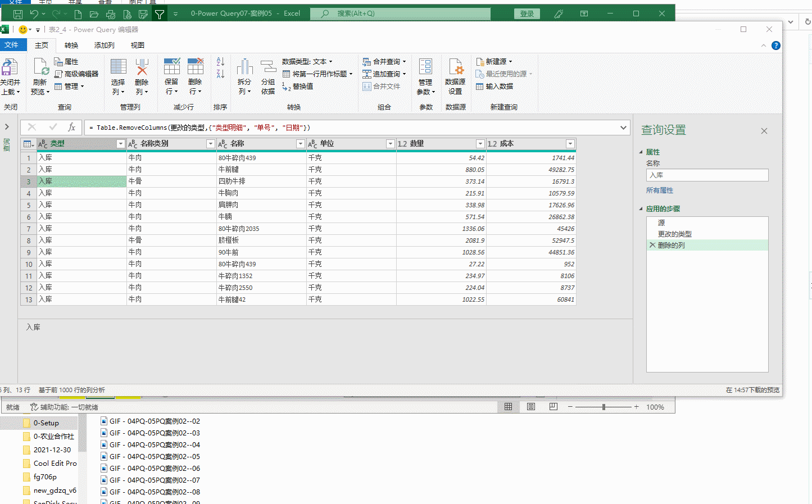
Task: Click Manage Parameters (管理参数) icon
Action: (x=425, y=66)
